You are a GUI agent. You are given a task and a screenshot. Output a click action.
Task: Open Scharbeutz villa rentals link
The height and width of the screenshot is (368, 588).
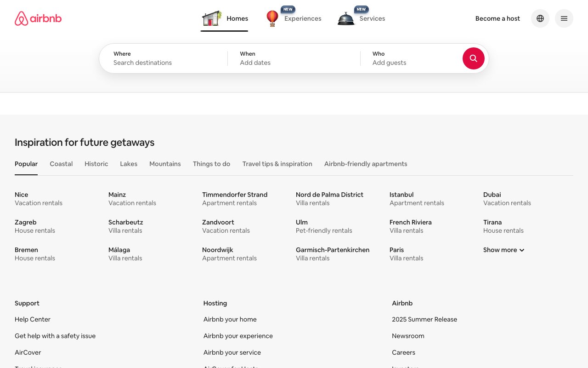(126, 226)
